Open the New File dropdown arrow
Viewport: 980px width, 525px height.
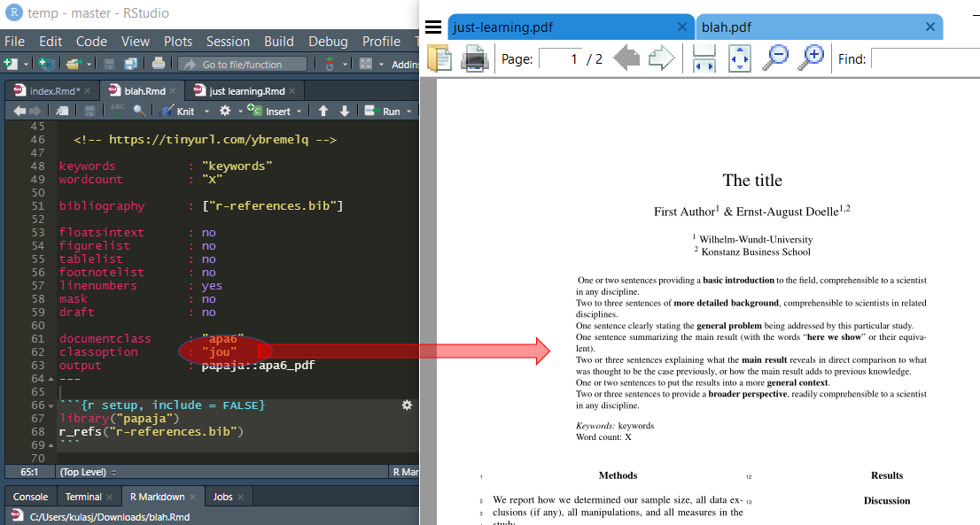click(x=26, y=65)
